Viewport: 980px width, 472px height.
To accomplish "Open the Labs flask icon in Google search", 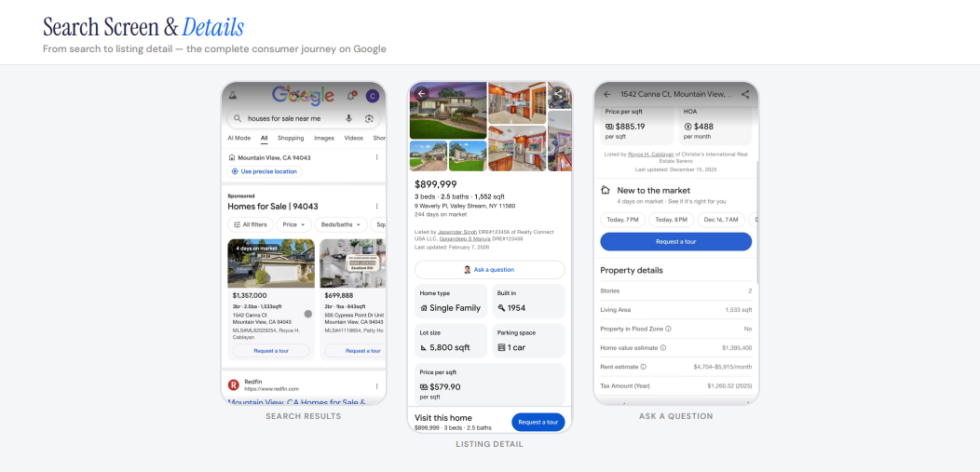I will point(233,96).
